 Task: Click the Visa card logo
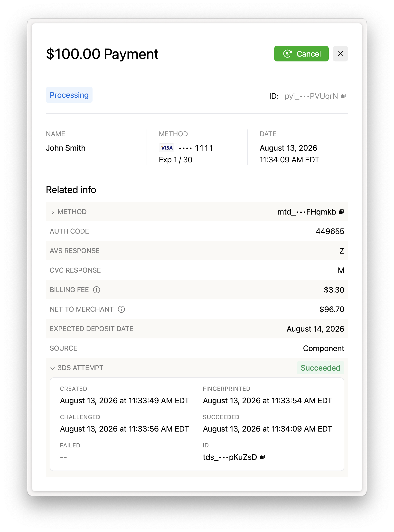pyautogui.click(x=167, y=148)
